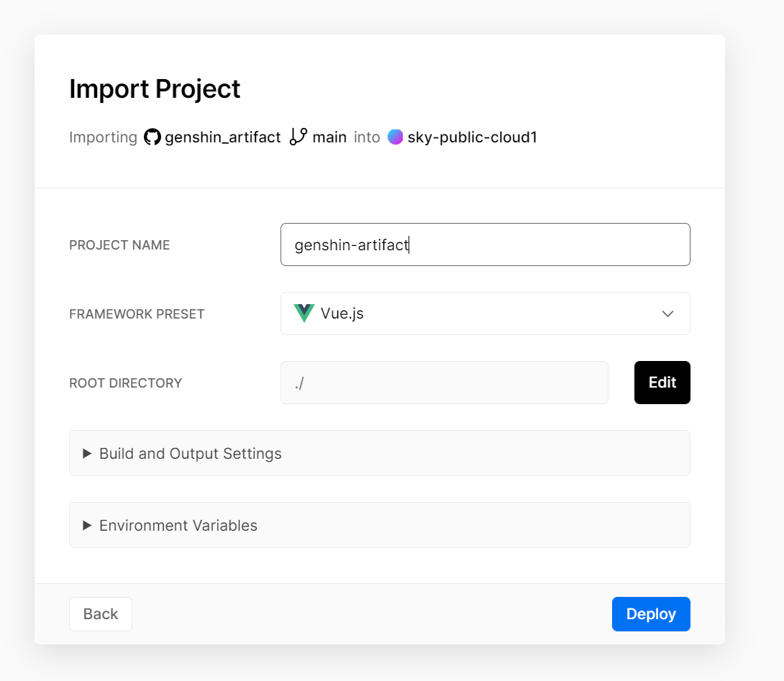
Task: Click the git branch icon
Action: click(x=298, y=137)
